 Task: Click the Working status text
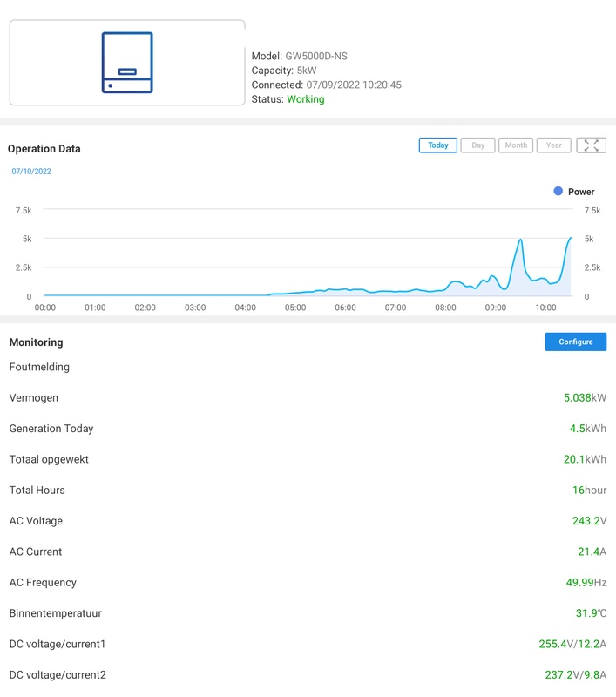click(x=305, y=99)
